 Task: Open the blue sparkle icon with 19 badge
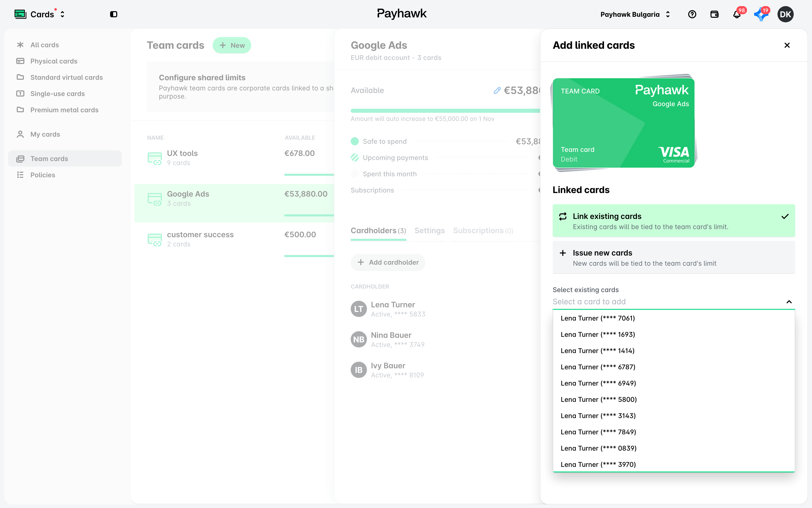[761, 14]
